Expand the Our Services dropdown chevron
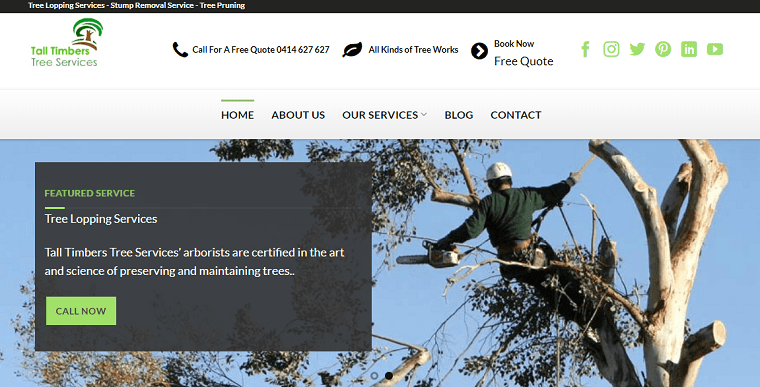 click(x=424, y=114)
